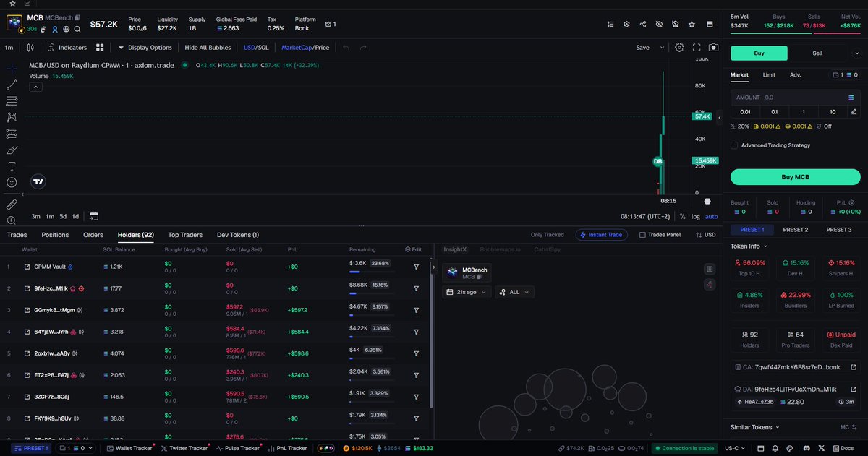The width and height of the screenshot is (868, 456).
Task: Open the 1m timeframe selector
Action: [9, 48]
